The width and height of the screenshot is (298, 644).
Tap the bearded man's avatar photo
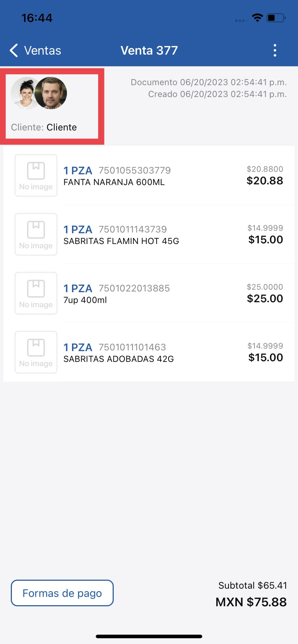(51, 93)
